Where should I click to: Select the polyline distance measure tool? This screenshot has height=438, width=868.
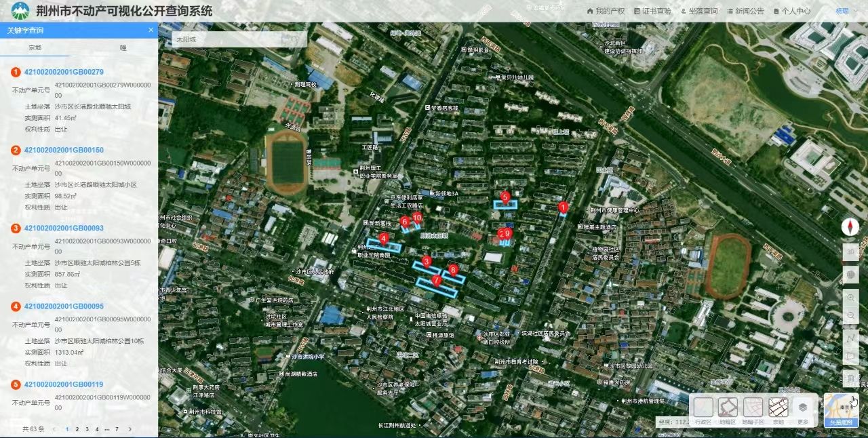coord(850,337)
